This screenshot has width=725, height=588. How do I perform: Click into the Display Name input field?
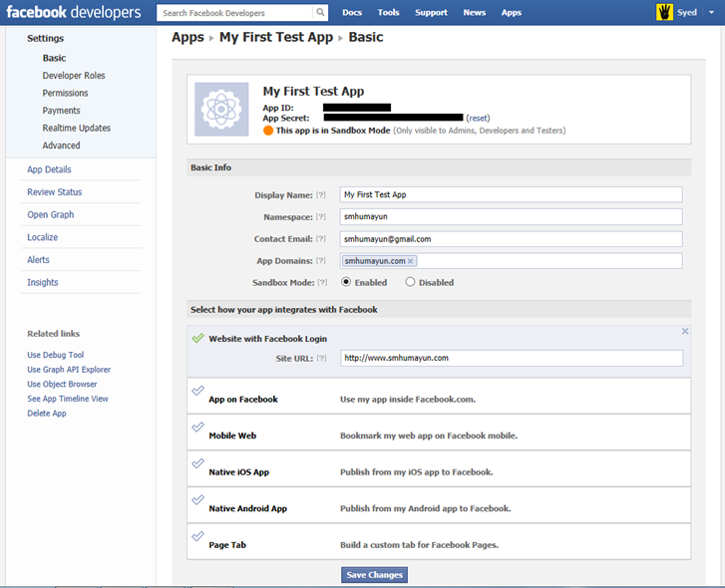click(x=511, y=194)
